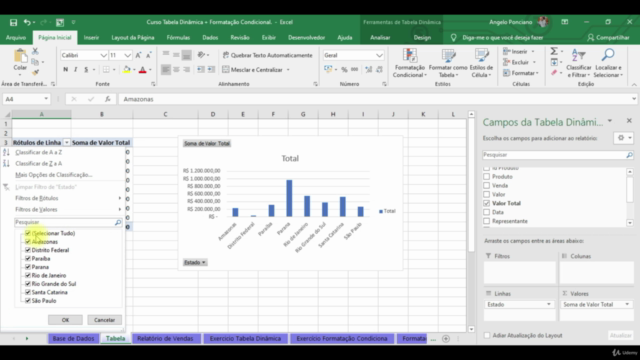The width and height of the screenshot is (640, 360).
Task: Undo the last action
Action: [27, 22]
